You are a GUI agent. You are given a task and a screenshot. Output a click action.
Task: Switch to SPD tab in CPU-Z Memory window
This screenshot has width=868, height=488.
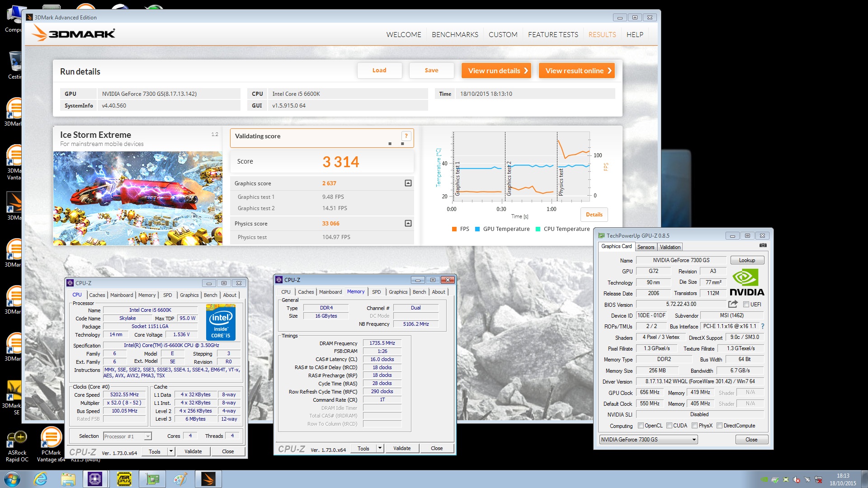pos(376,292)
